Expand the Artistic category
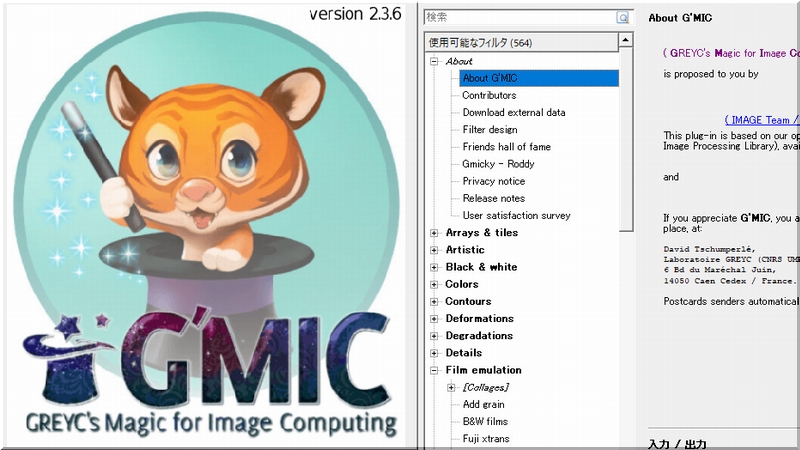The height and width of the screenshot is (450, 800). 434,250
